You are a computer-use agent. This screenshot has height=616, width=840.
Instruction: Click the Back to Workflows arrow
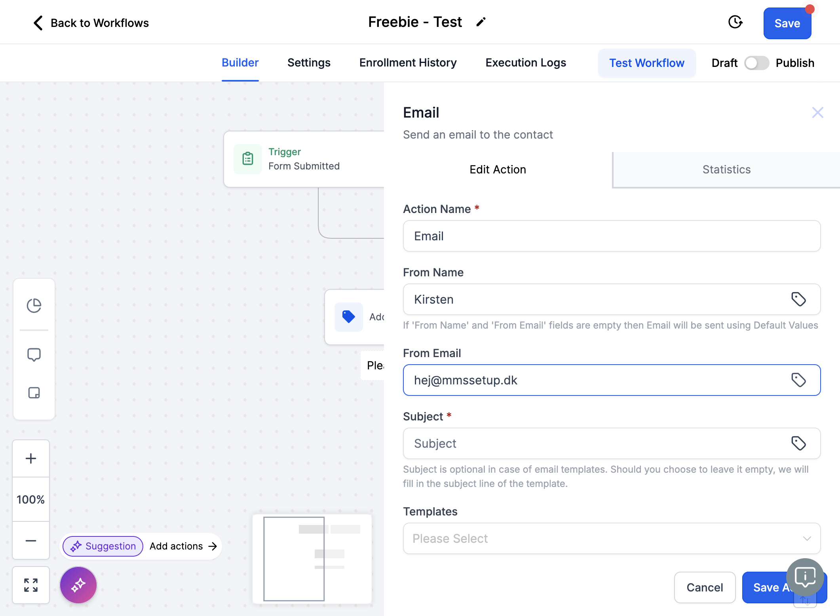pyautogui.click(x=38, y=23)
